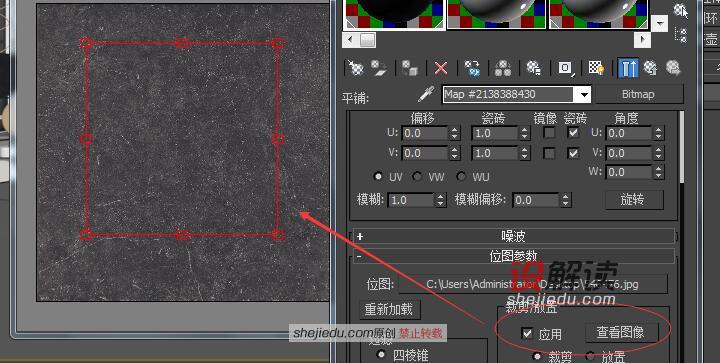Toggle the Show End Result icon
The width and height of the screenshot is (720, 363).
(x=628, y=68)
